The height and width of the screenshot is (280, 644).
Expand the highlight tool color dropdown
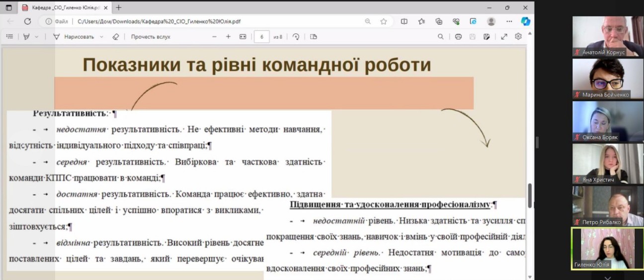click(x=36, y=37)
